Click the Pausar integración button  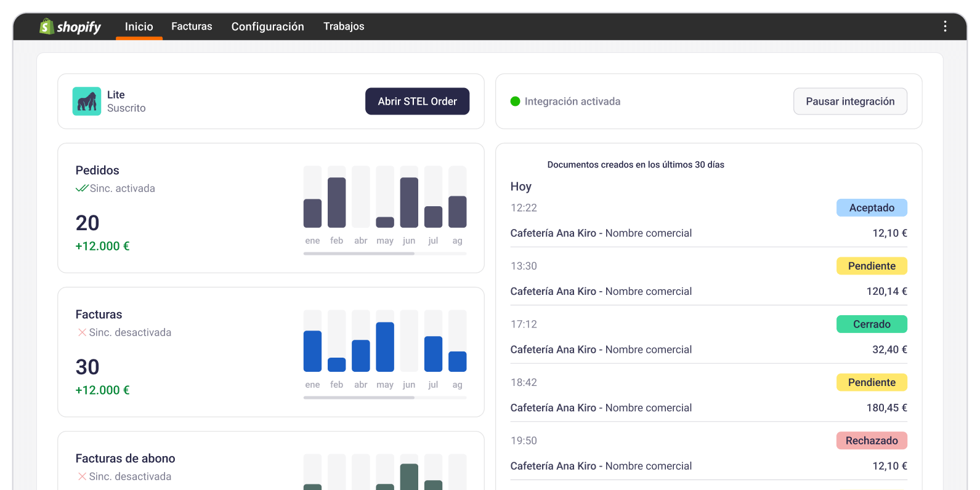(850, 102)
